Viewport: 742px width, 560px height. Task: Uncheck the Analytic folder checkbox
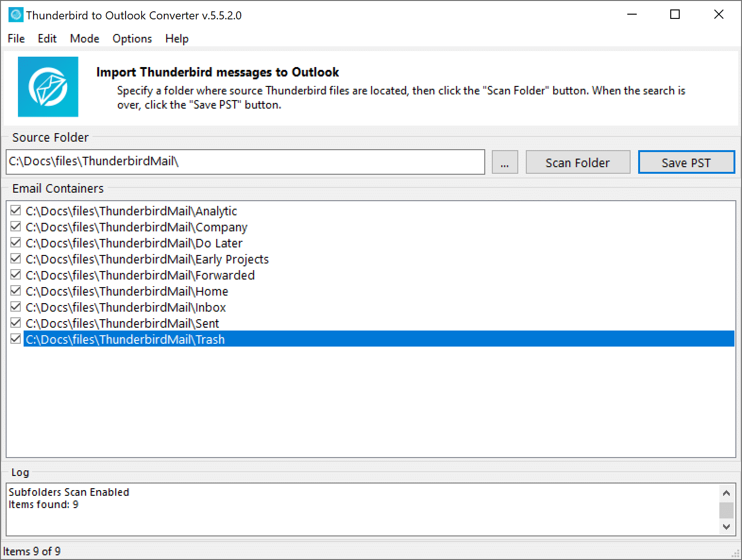16,211
